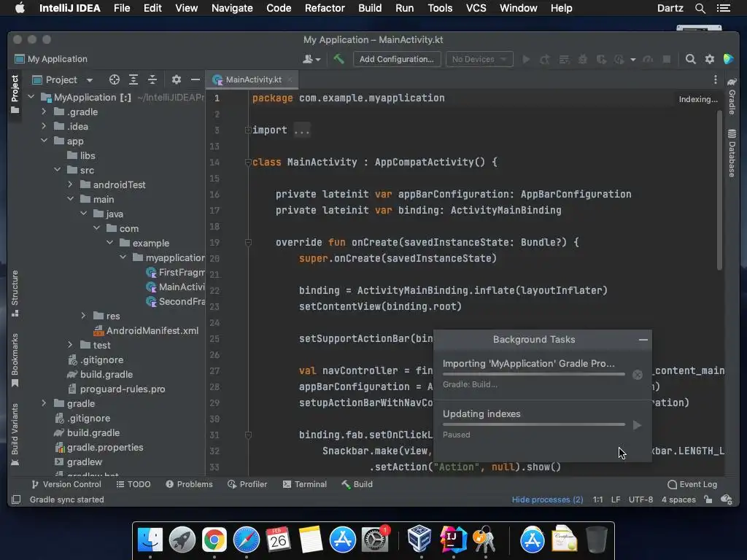Close the MainActivity.kt tab
This screenshot has height=560, width=747.
290,79
